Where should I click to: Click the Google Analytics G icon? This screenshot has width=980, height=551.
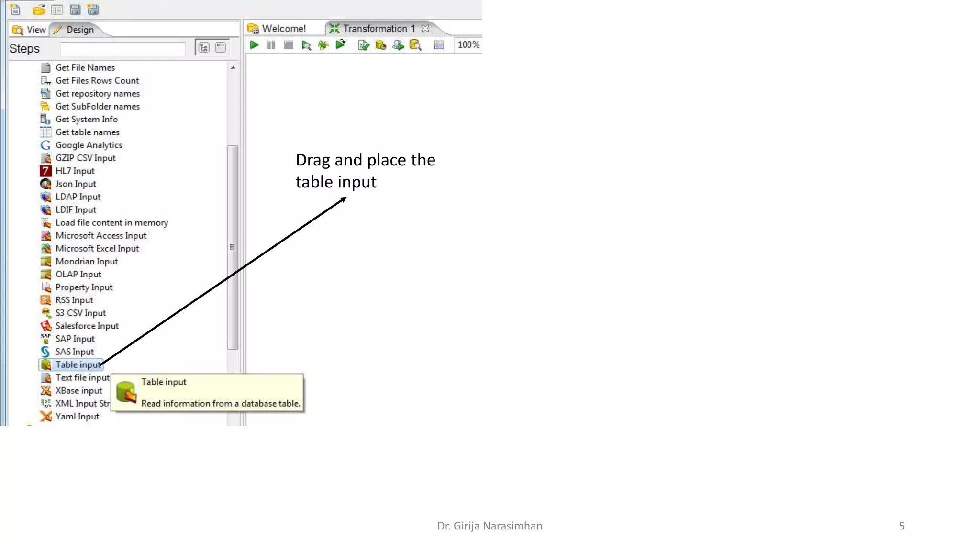tap(45, 145)
